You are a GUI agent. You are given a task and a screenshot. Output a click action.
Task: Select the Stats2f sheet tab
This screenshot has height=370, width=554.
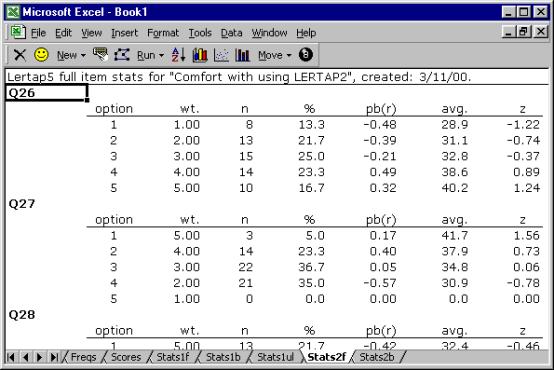326,357
